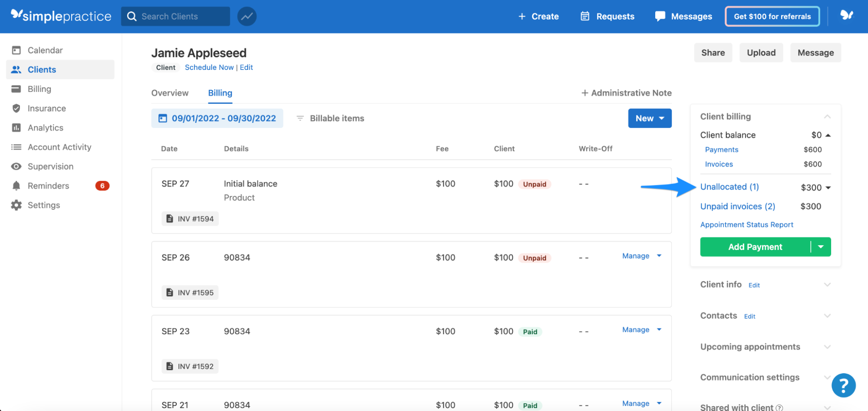Open Messages from the top bar icon
This screenshot has width=868, height=411.
point(660,16)
